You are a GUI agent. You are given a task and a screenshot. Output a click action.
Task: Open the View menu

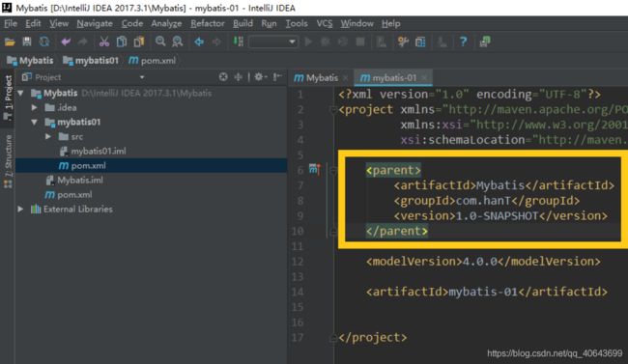[x=59, y=23]
